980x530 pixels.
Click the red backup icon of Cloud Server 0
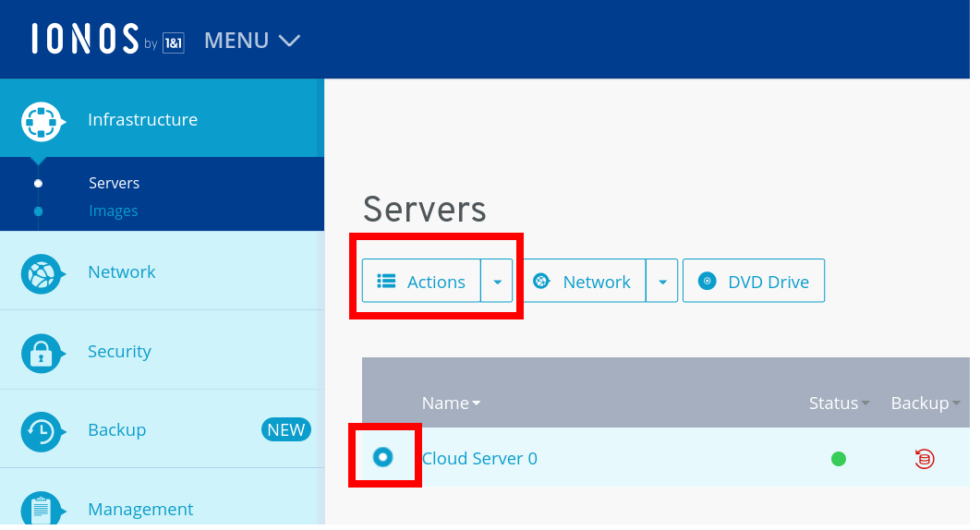point(925,459)
